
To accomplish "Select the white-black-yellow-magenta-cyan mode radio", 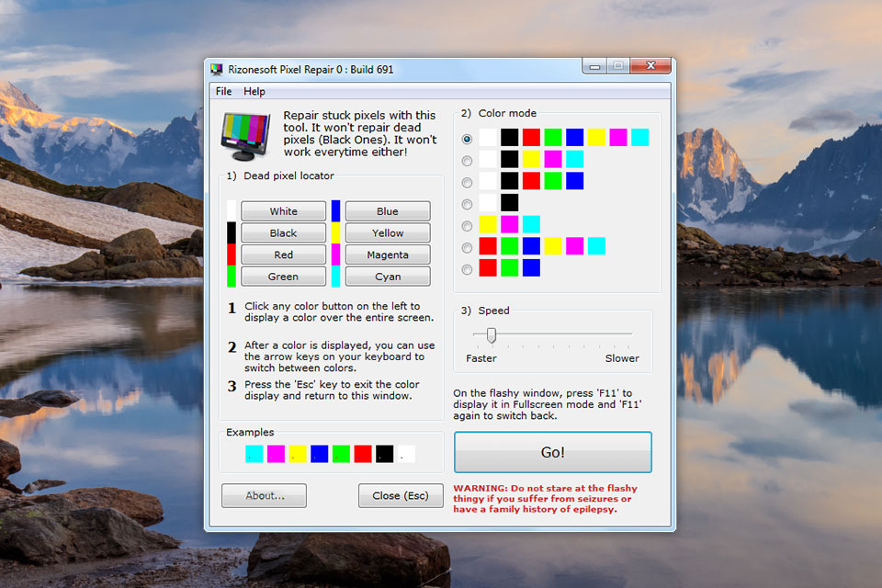I will coord(467,161).
